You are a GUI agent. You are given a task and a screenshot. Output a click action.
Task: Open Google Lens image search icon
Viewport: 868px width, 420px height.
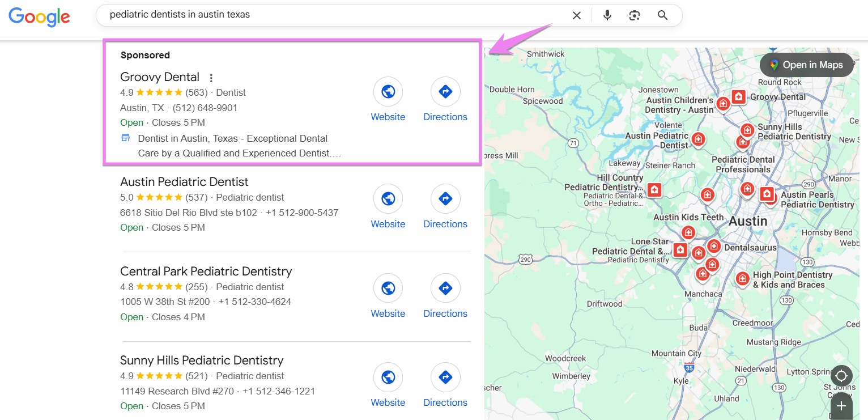point(634,15)
